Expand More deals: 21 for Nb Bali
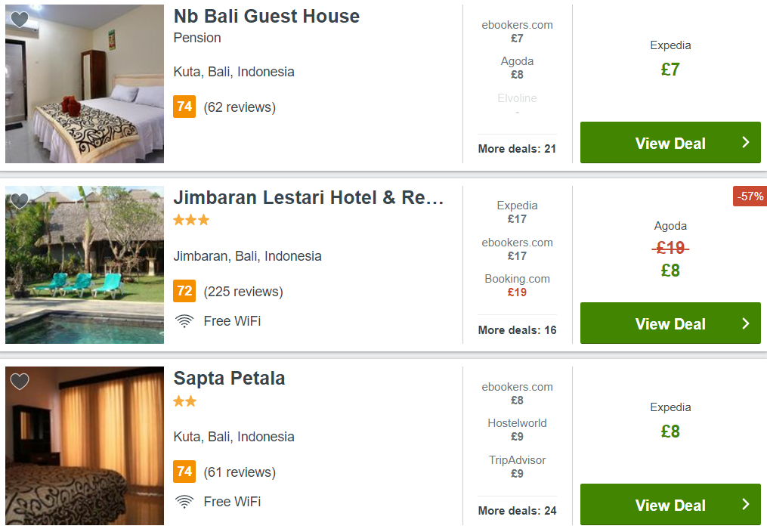 coord(517,149)
